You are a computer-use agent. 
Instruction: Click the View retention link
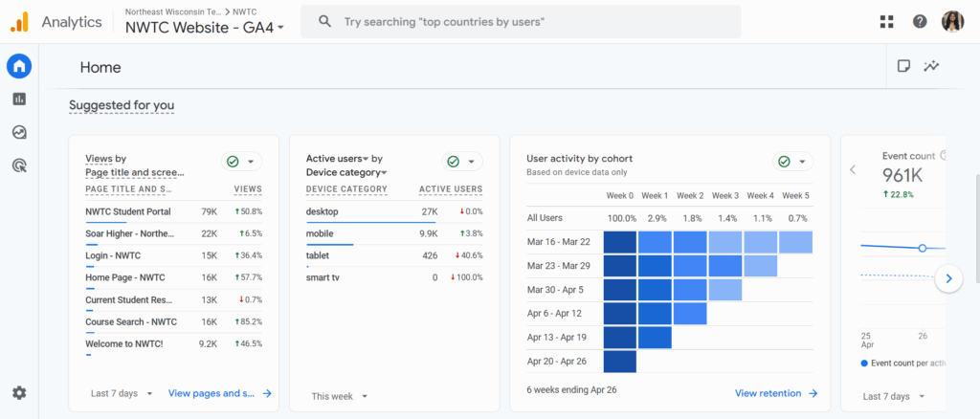point(768,393)
